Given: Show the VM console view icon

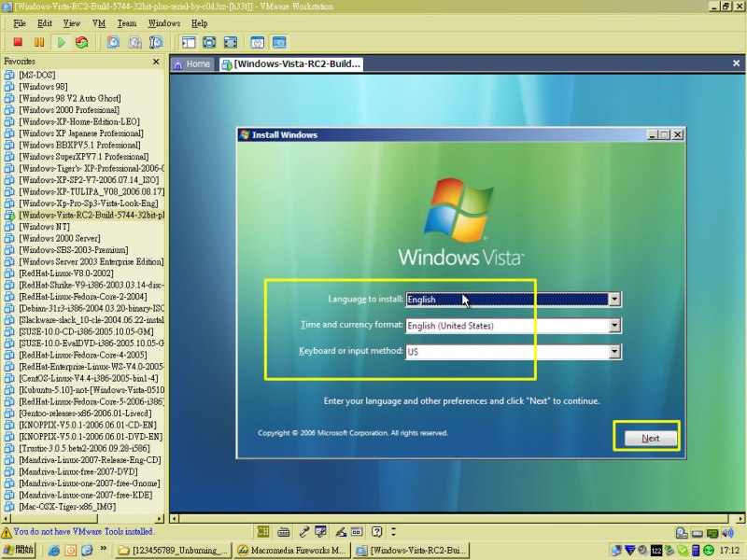Looking at the screenshot, I should (279, 42).
